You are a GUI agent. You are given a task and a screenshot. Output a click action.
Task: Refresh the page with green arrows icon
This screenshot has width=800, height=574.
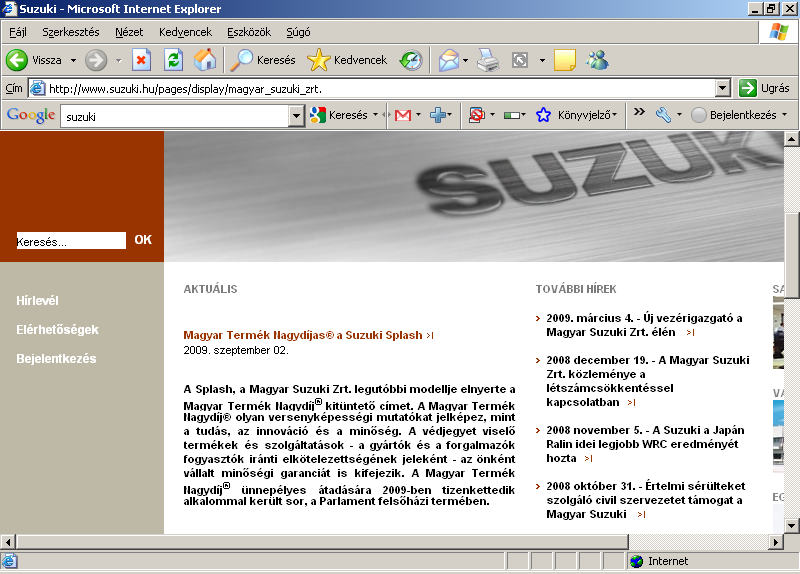pyautogui.click(x=173, y=60)
